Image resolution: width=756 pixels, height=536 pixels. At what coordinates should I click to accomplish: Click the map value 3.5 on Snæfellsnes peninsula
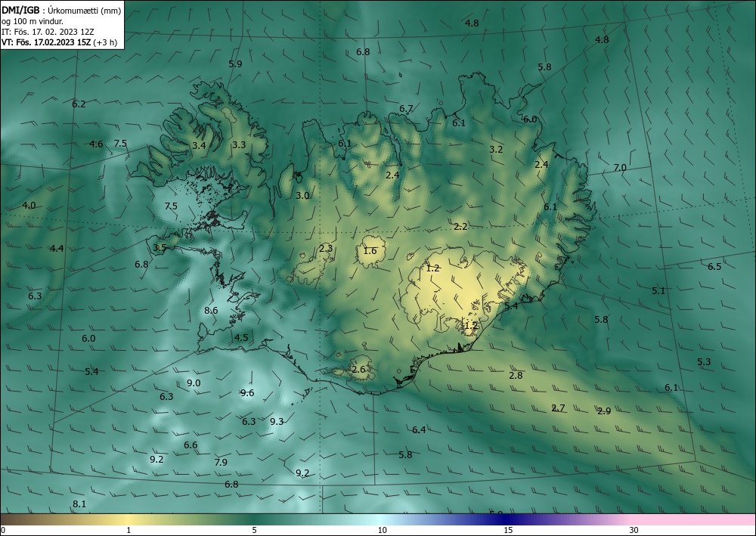tap(160, 248)
